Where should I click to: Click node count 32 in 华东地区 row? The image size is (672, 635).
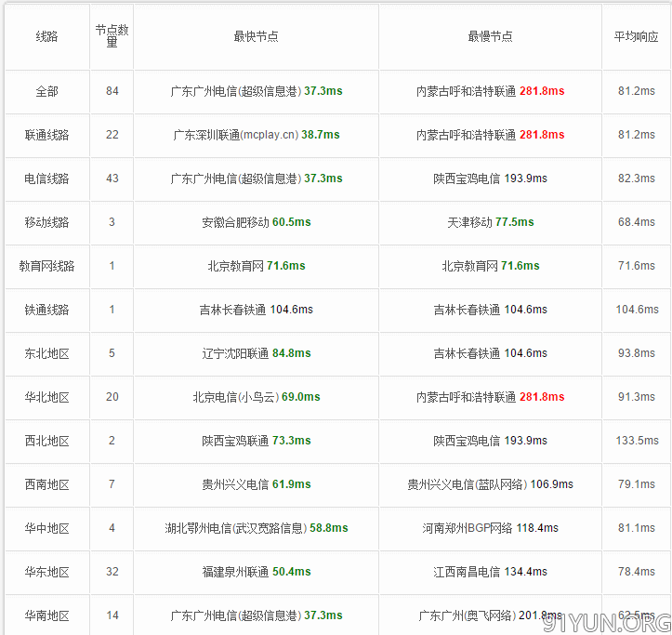[x=112, y=573]
